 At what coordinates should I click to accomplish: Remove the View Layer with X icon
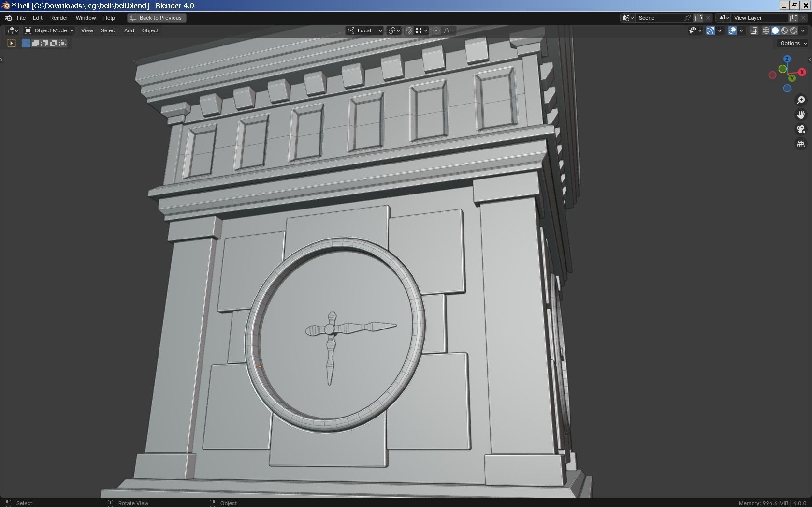pos(804,18)
